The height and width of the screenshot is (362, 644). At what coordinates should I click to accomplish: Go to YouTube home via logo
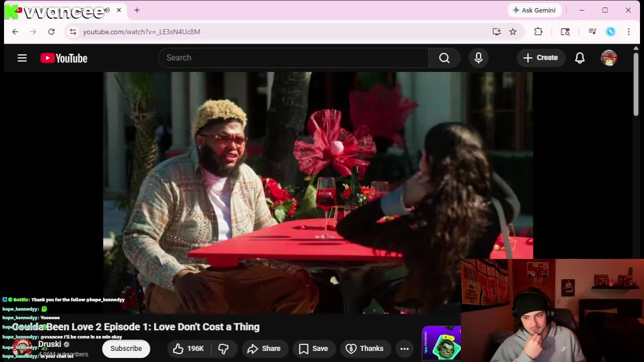tap(64, 58)
